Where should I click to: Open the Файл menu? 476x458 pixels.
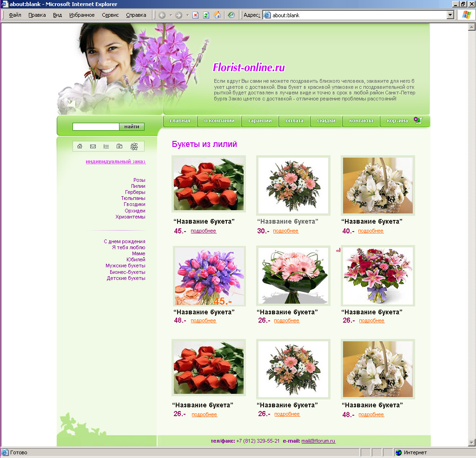(15, 15)
